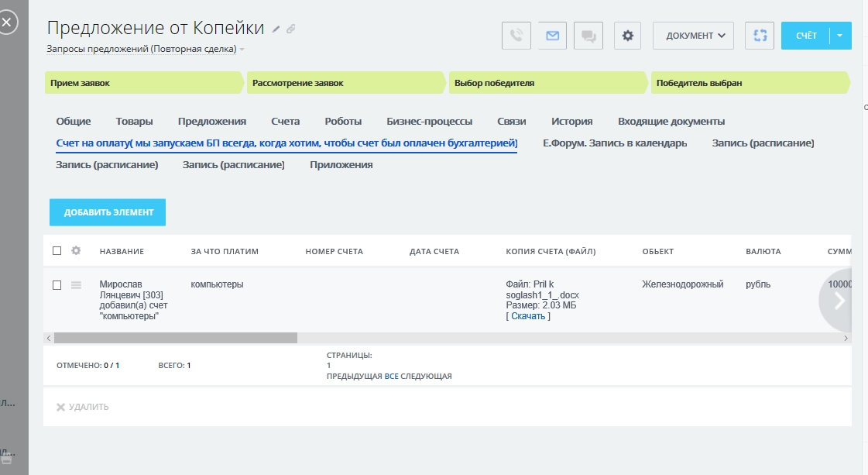This screenshot has height=475, width=868.
Task: Click the ДОБАВИТЬ ЭЛЕМЕНТ button
Action: (108, 212)
